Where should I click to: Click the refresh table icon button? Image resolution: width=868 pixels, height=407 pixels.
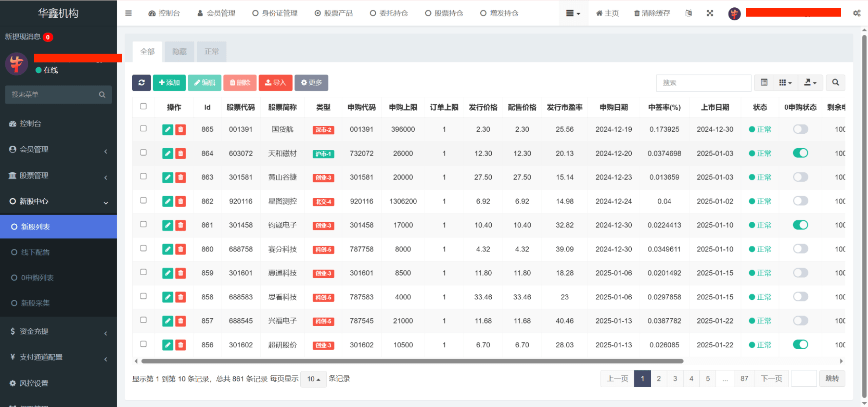141,82
